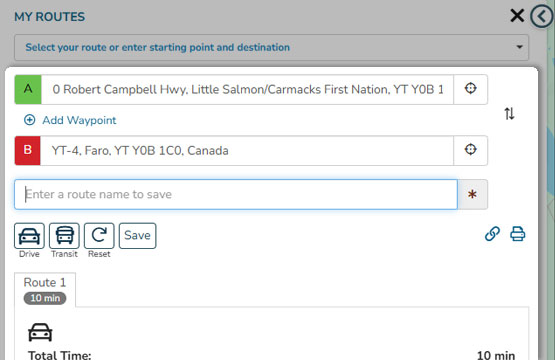This screenshot has width=555, height=360.
Task: Use current location for destination B
Action: point(470,150)
